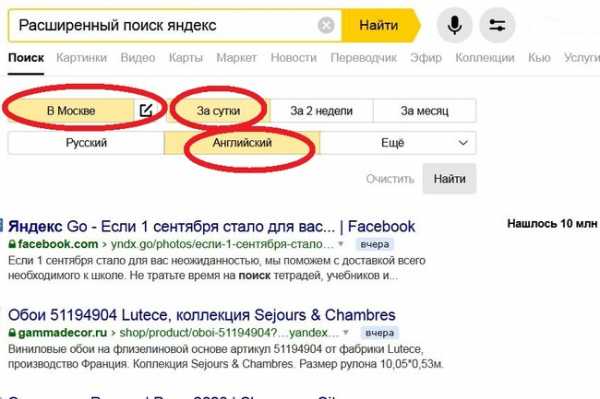Clear the search query with the X icon
The height and width of the screenshot is (399, 600).
click(326, 25)
